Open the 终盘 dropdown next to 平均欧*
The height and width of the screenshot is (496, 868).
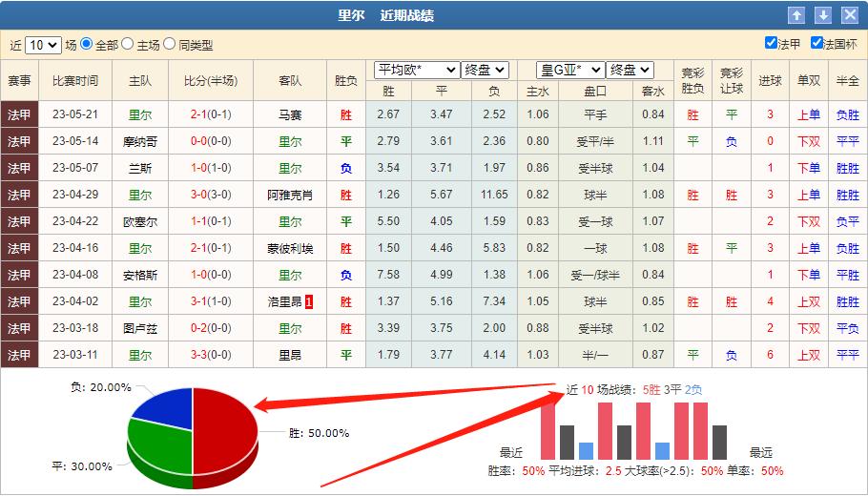point(485,70)
